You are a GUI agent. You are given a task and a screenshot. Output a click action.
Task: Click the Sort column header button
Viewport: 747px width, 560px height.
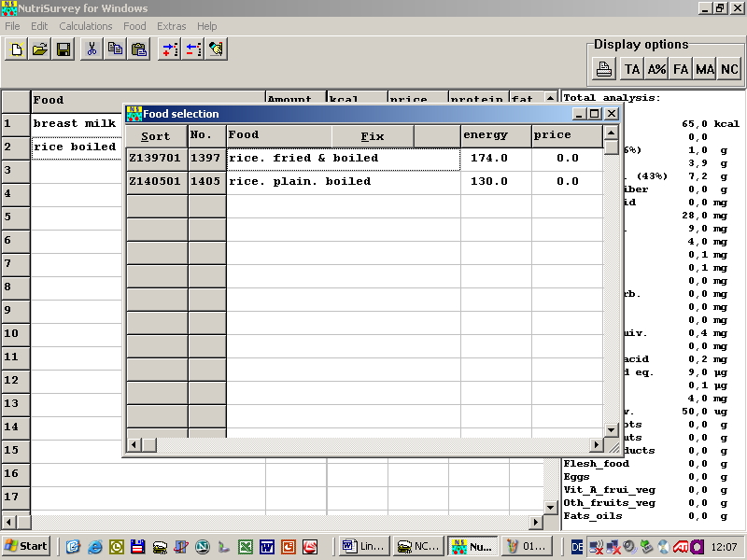click(156, 136)
